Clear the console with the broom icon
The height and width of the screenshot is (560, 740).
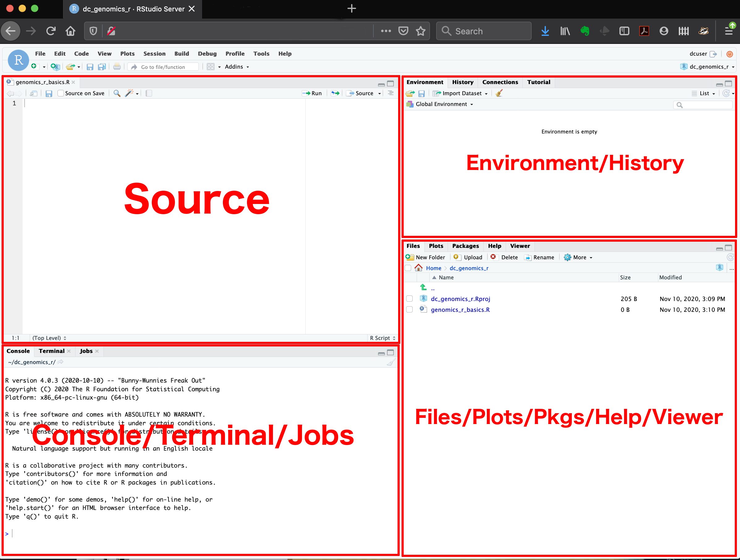click(391, 362)
